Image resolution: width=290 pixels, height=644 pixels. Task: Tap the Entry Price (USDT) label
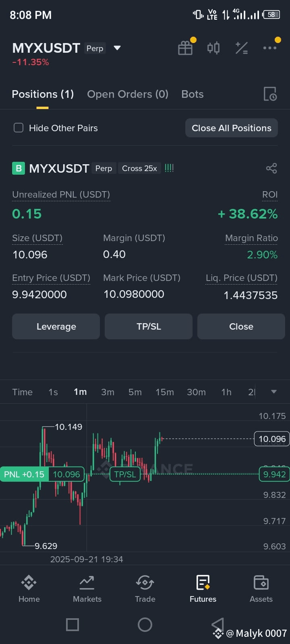[51, 278]
